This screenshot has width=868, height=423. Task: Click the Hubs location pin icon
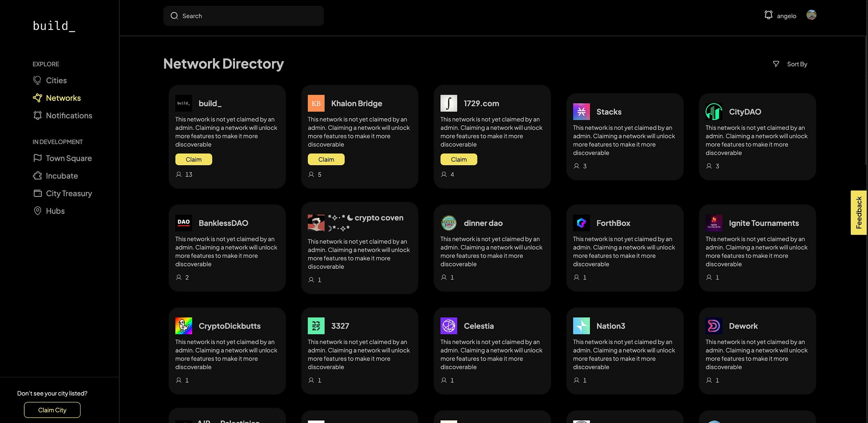coord(37,211)
